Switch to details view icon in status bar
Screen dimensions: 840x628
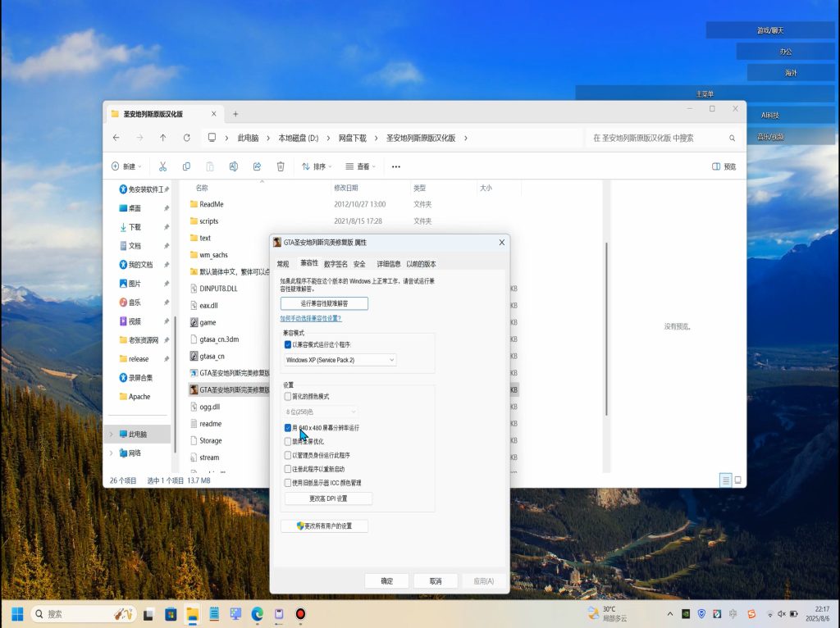725,480
